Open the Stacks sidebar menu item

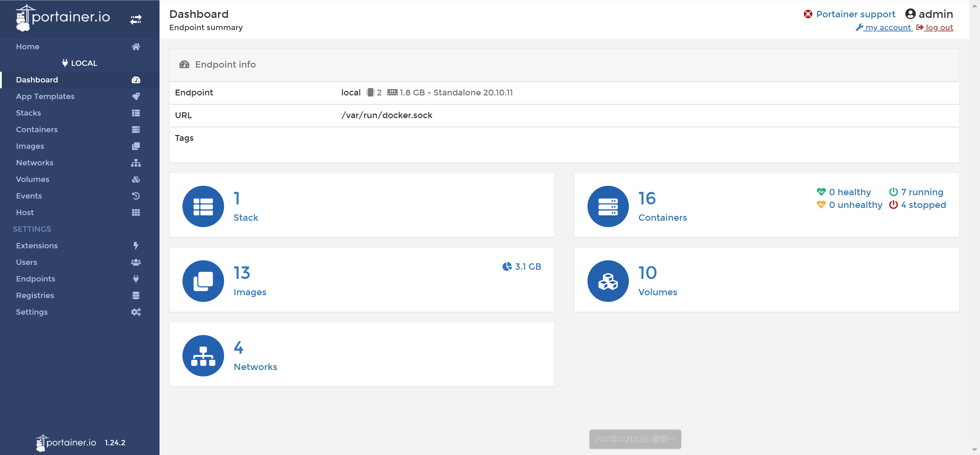(x=29, y=113)
